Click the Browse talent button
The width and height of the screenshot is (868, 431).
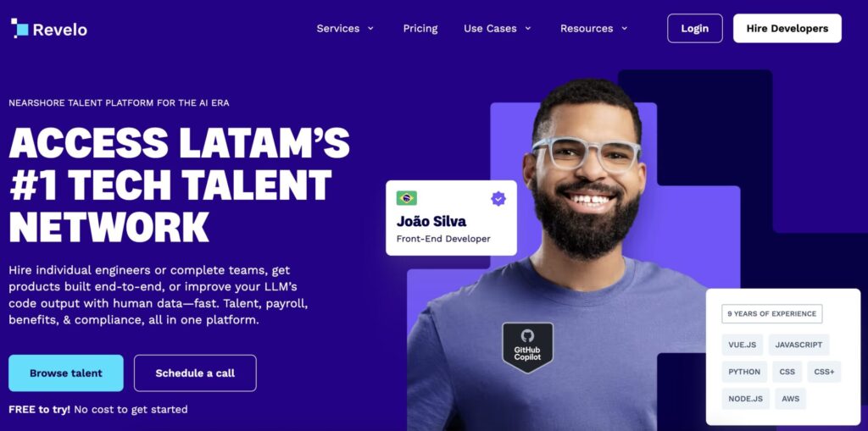click(x=66, y=373)
